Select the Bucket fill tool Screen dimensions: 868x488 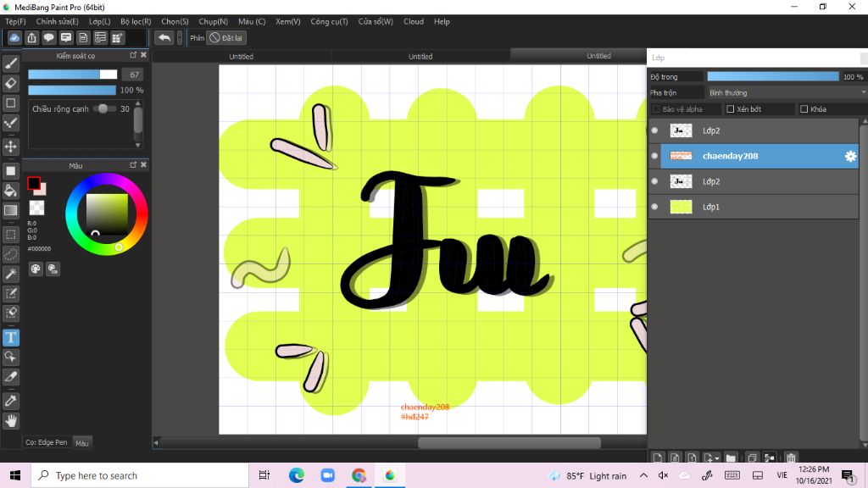coord(10,191)
